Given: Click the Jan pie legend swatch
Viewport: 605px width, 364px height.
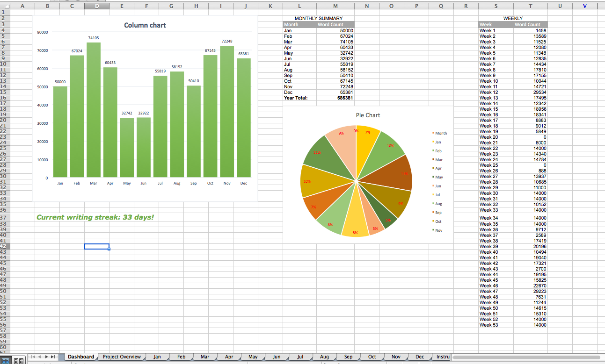Looking at the screenshot, I should [433, 142].
